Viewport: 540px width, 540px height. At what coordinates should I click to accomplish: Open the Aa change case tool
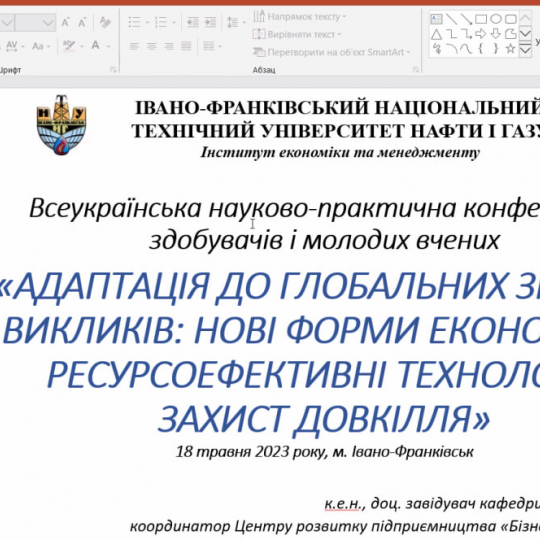click(x=37, y=46)
